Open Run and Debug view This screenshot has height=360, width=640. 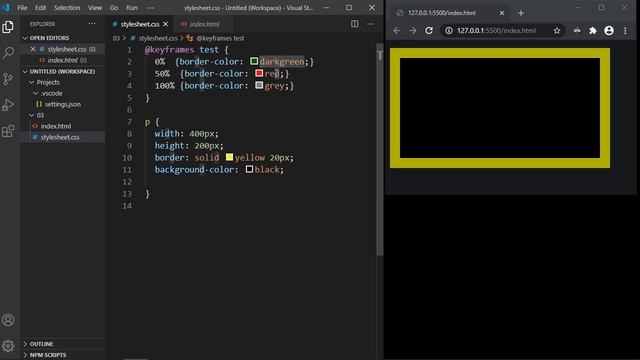tap(8, 105)
